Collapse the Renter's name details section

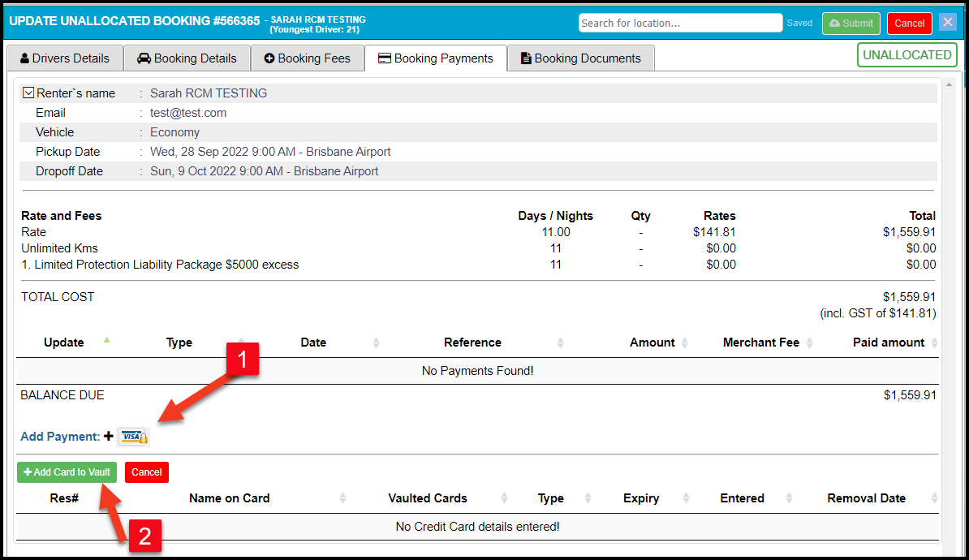[x=28, y=93]
